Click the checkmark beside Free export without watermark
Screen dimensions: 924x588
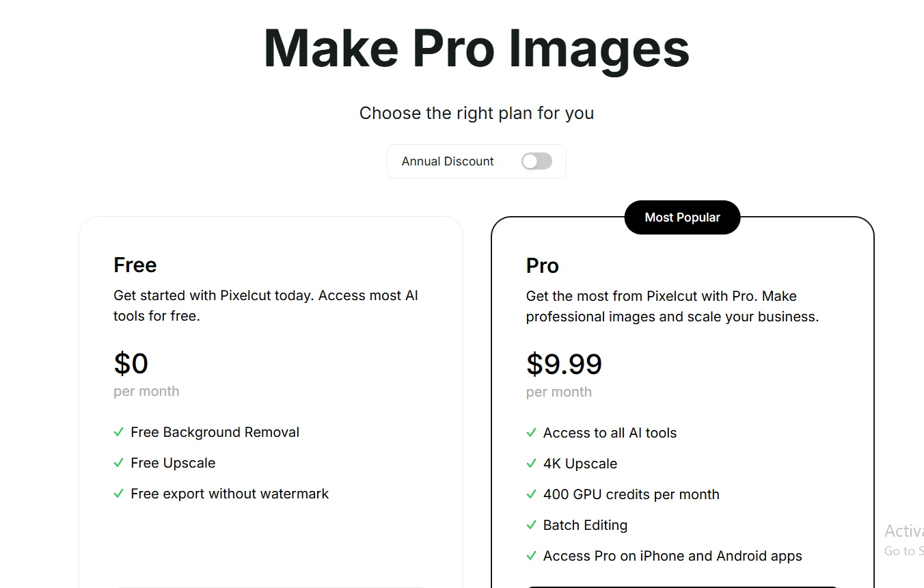click(x=118, y=494)
